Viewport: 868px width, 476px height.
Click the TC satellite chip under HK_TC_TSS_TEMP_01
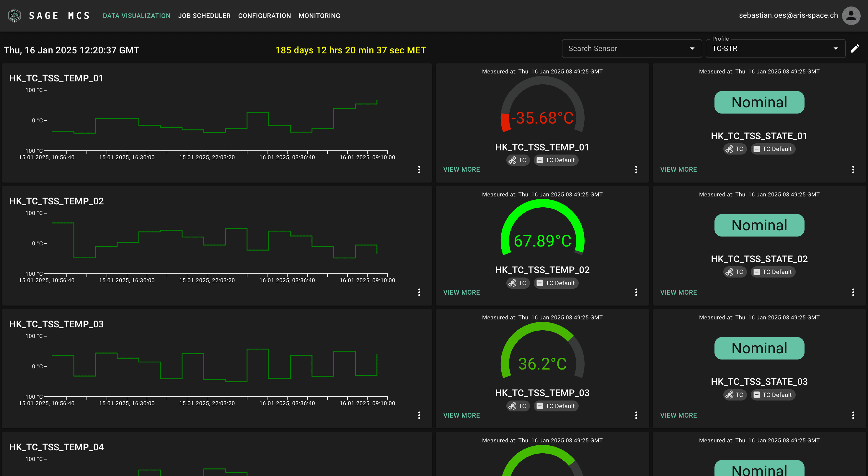pyautogui.click(x=518, y=160)
